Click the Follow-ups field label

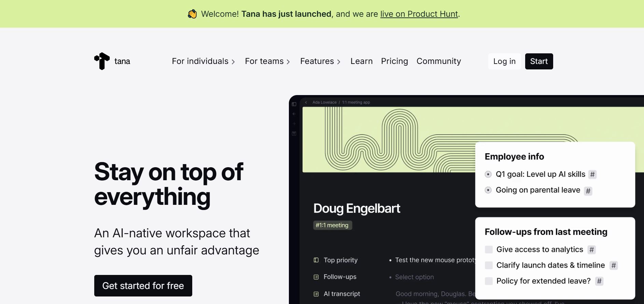pos(340,277)
